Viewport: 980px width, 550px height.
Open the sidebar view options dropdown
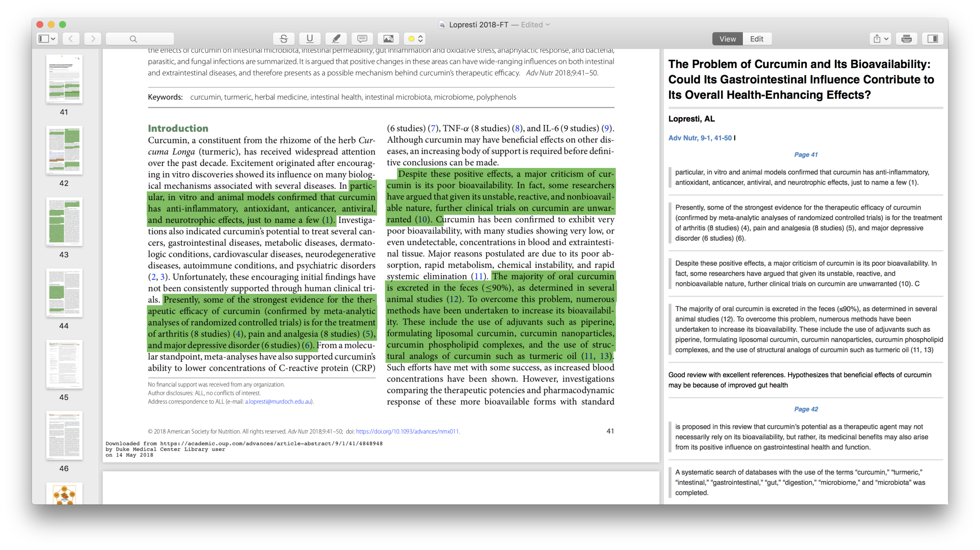pyautogui.click(x=47, y=39)
